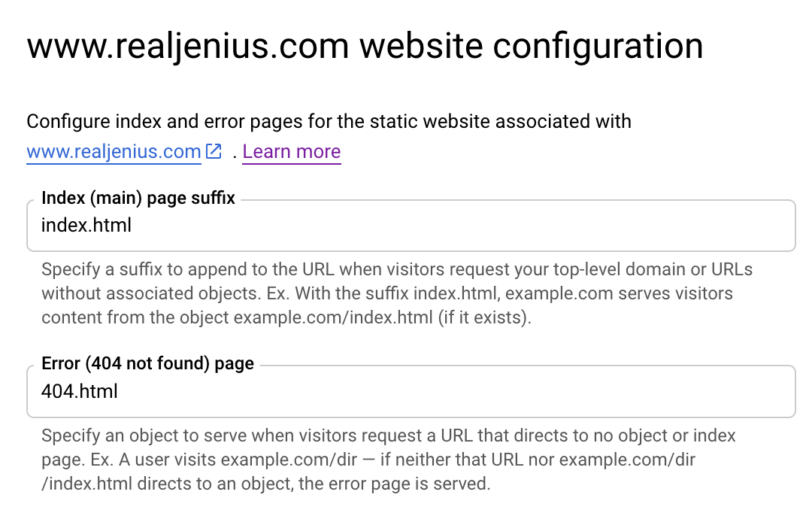
Task: Click the "Error (404 not found) page" label
Action: click(x=147, y=364)
